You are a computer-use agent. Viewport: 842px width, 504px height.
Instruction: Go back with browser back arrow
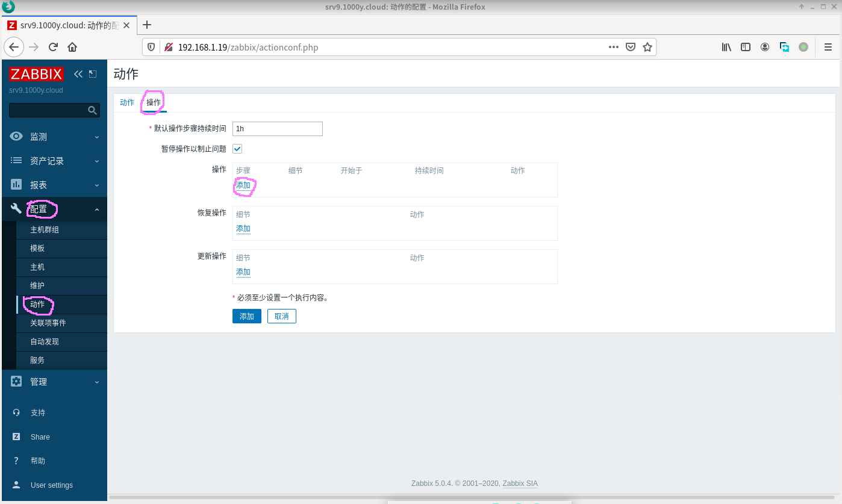(x=14, y=47)
